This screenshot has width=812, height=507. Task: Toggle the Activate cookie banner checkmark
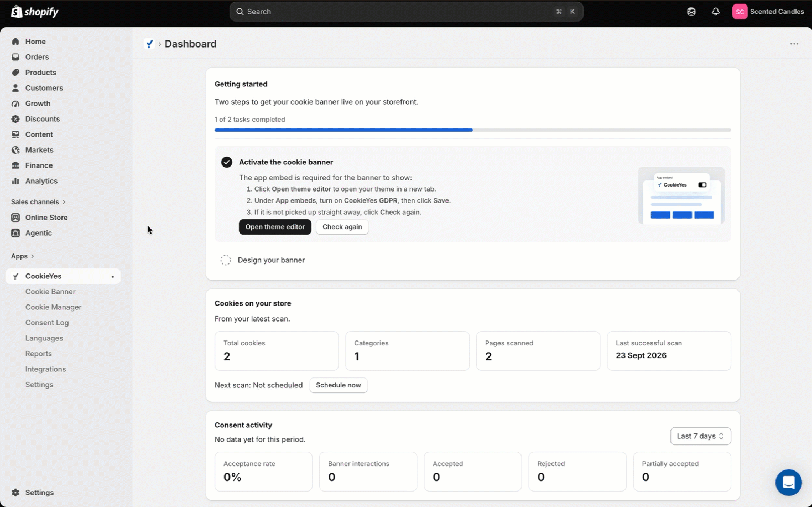227,162
